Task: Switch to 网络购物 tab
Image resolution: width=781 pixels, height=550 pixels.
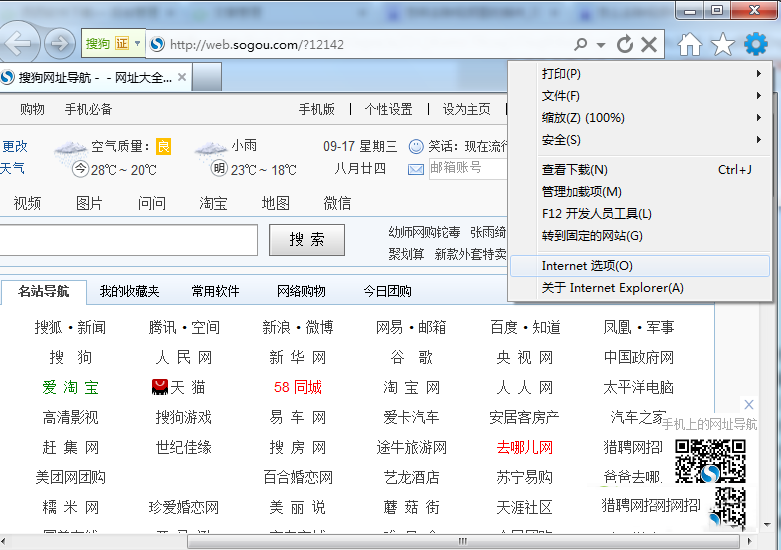Action: coord(301,291)
